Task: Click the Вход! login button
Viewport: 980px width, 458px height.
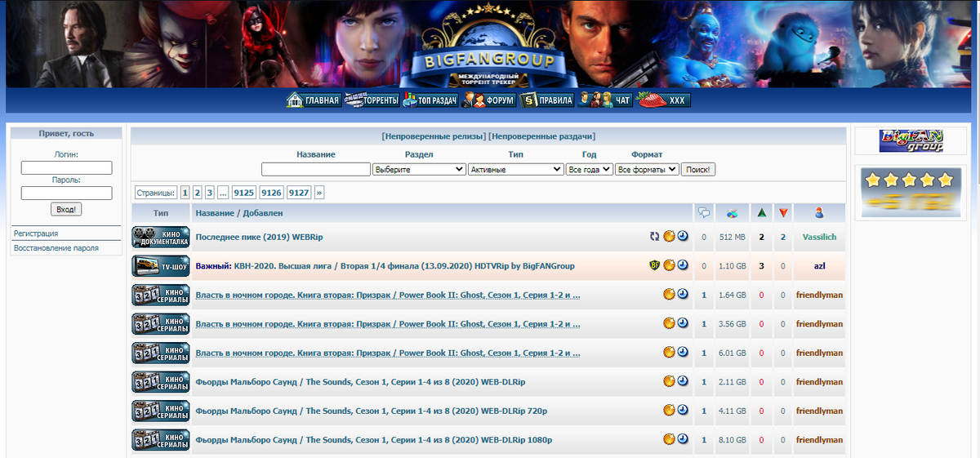Action: [x=66, y=210]
